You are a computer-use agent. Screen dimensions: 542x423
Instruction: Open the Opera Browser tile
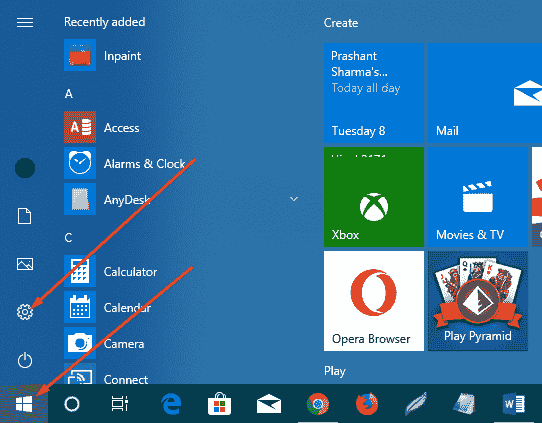tap(374, 301)
